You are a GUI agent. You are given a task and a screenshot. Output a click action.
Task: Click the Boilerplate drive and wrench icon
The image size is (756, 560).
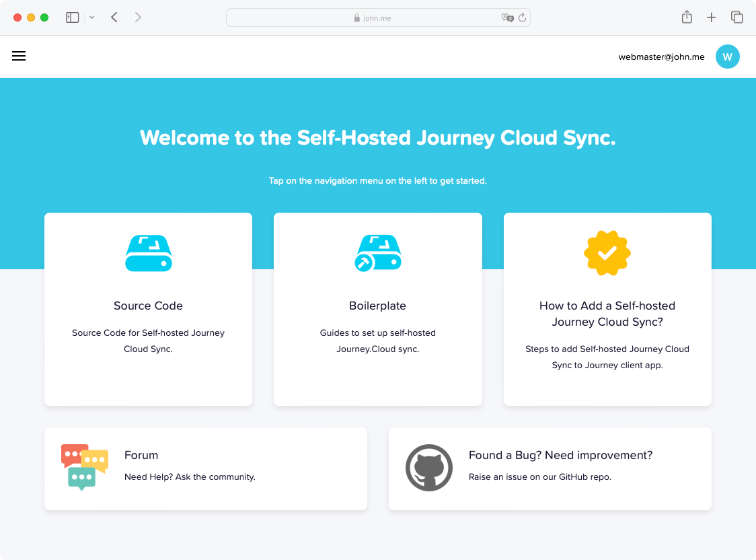[377, 254]
